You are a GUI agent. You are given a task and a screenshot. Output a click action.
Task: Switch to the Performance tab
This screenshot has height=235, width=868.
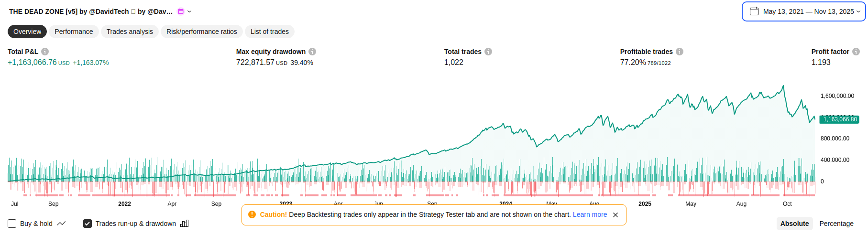[x=74, y=32]
